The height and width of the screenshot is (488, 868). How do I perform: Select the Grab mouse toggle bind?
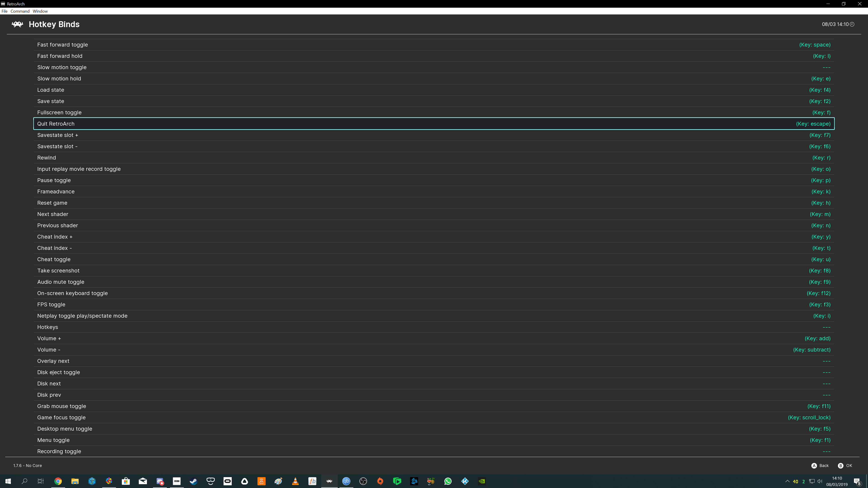(434, 406)
